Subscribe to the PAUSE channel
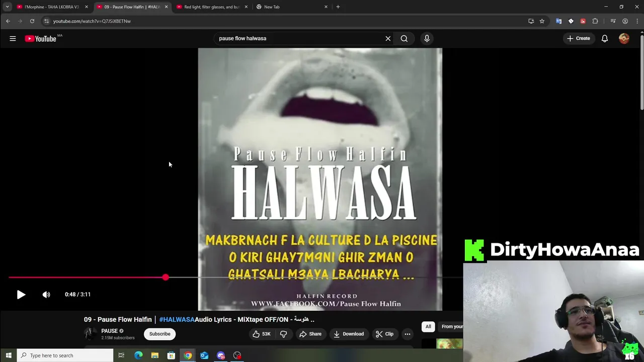 (159, 334)
